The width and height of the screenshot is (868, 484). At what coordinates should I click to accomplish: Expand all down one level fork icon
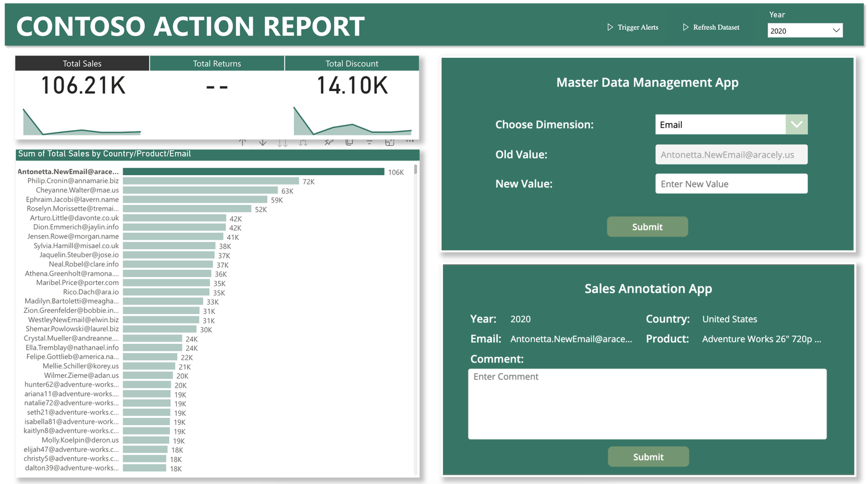[303, 143]
